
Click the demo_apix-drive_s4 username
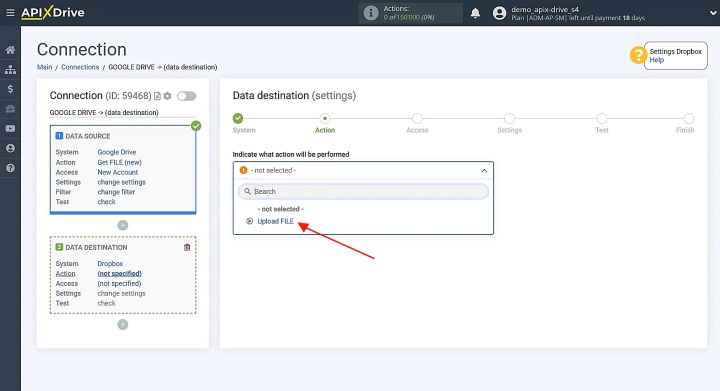coord(545,9)
